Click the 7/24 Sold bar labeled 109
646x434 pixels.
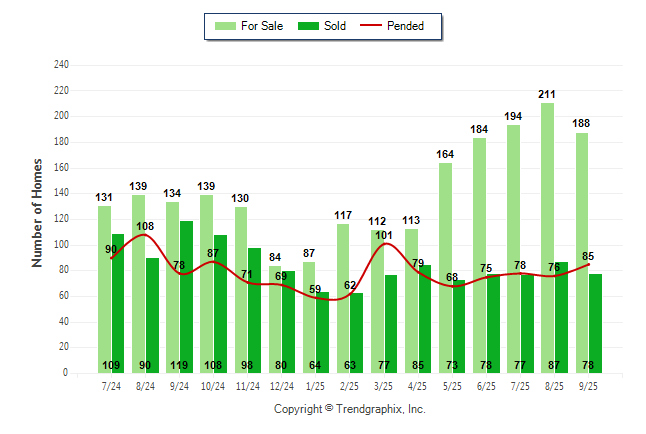[118, 300]
